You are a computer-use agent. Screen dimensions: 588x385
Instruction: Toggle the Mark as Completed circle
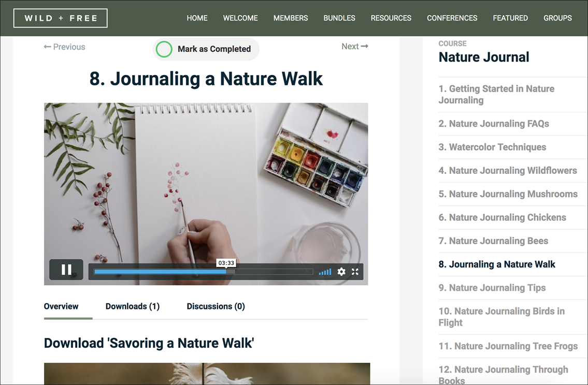pyautogui.click(x=164, y=49)
